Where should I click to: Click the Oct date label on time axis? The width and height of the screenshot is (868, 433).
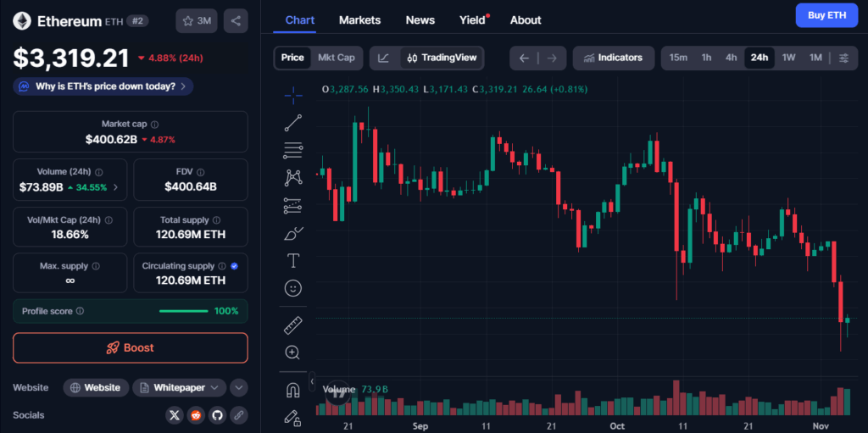pyautogui.click(x=616, y=426)
